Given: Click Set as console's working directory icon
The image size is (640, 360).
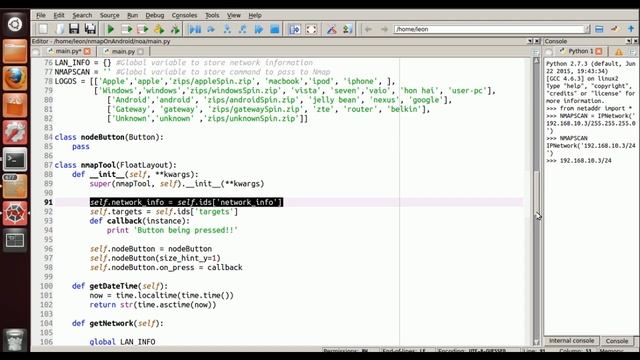Looking at the screenshot, I should tap(615, 29).
